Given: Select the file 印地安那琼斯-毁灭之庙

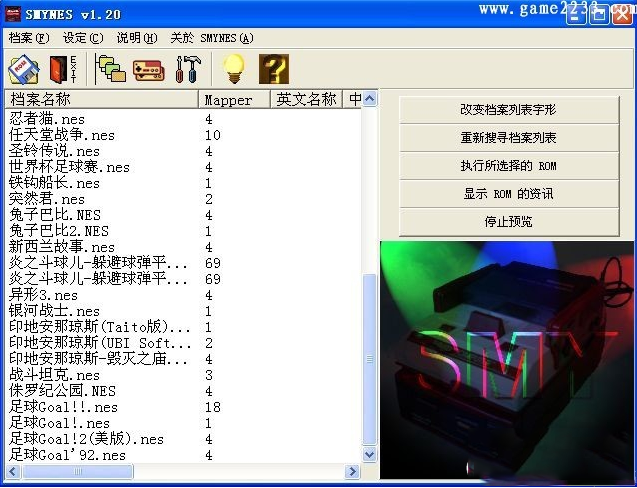Looking at the screenshot, I should (99, 359).
